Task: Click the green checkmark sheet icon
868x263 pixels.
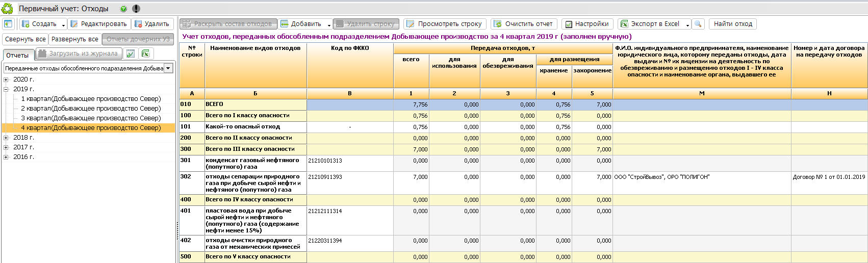Action: click(131, 54)
